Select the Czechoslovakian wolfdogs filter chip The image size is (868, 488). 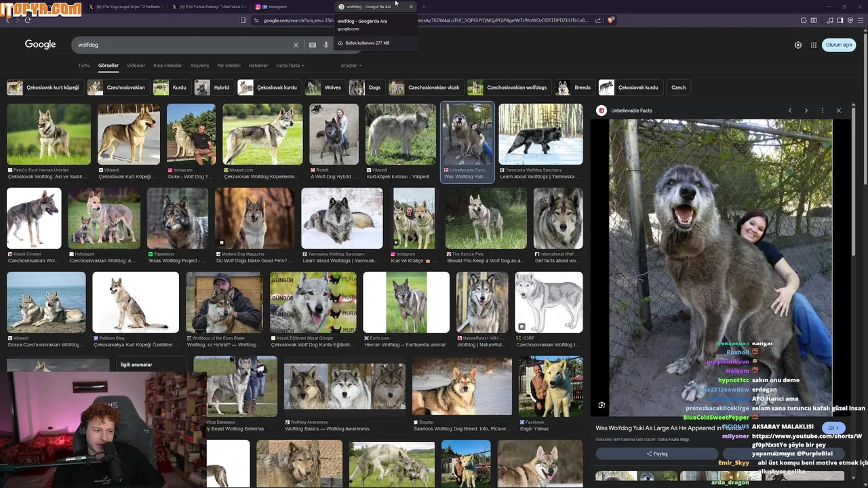(x=509, y=87)
